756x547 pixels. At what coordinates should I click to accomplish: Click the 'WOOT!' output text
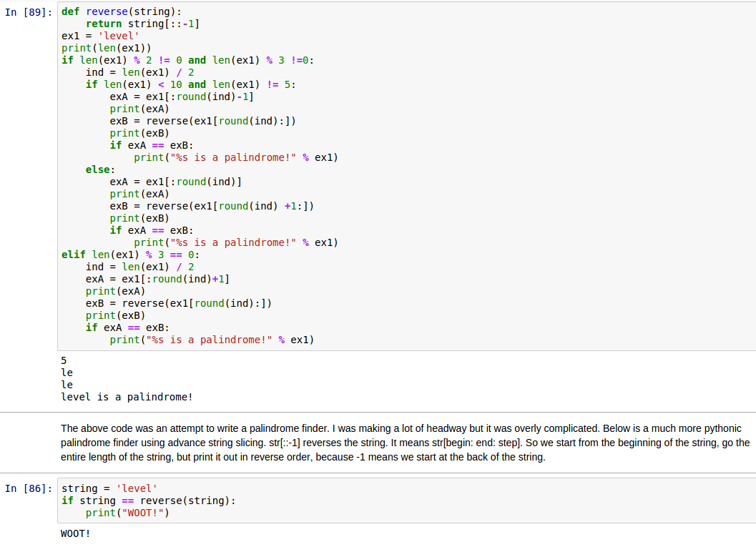(76, 533)
